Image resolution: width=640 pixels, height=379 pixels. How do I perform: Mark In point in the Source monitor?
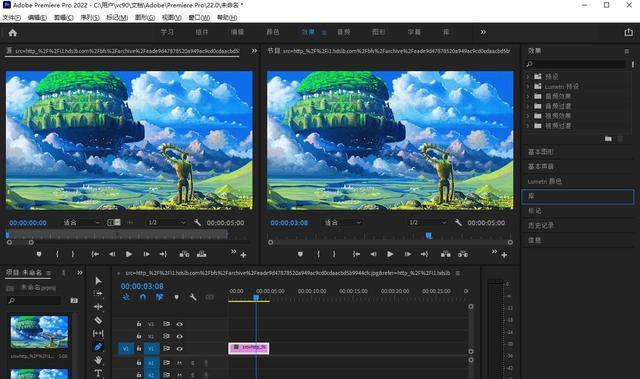coord(57,254)
